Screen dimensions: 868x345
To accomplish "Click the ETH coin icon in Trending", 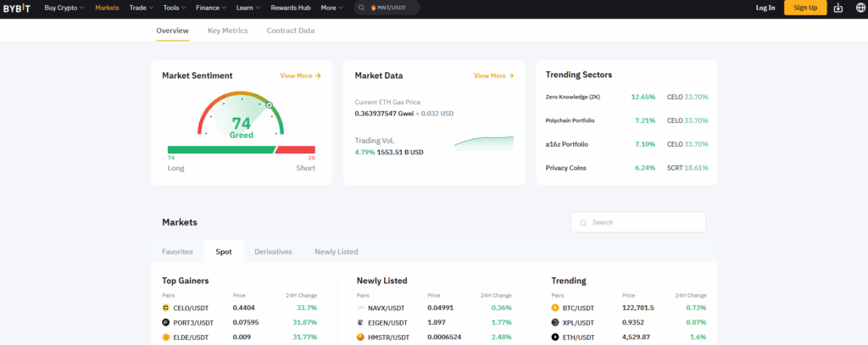I will 555,337.
